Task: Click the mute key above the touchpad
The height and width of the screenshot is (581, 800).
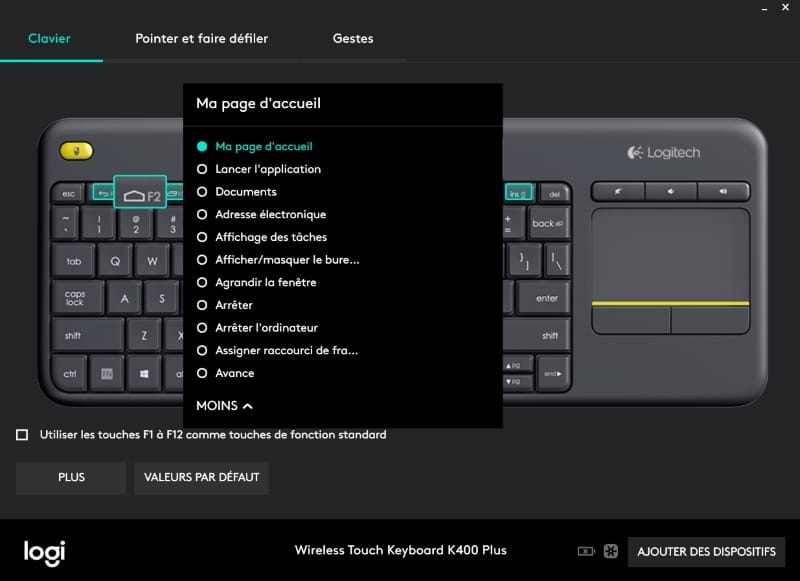Action: pos(618,192)
